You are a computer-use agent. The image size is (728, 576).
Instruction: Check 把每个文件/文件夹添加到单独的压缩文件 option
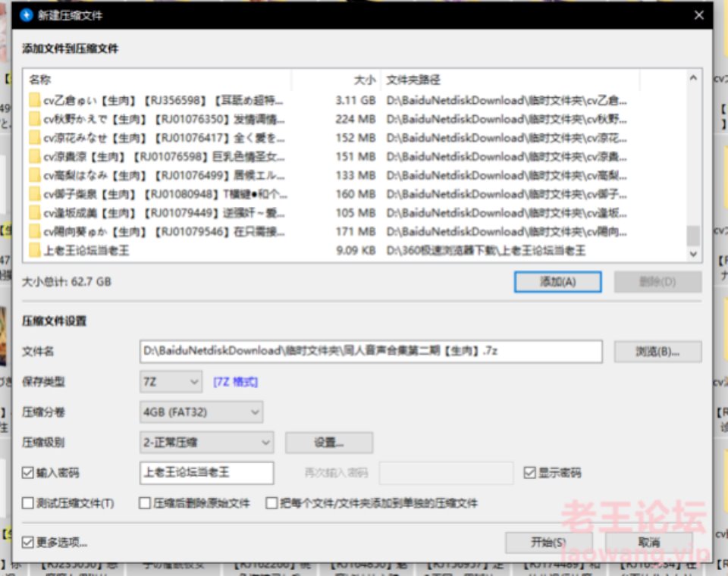271,503
